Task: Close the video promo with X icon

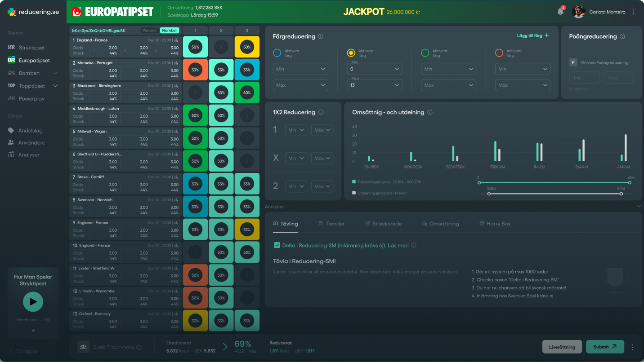Action: pos(33,331)
